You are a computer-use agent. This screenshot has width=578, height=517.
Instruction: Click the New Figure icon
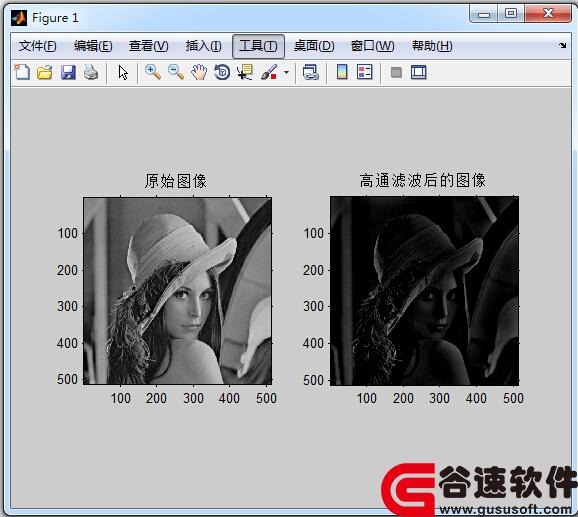(22, 72)
